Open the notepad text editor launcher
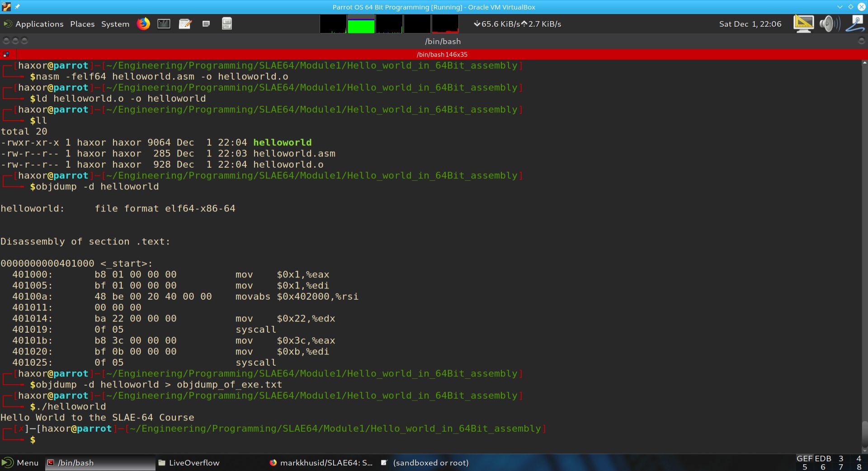Image resolution: width=868 pixels, height=471 pixels. (x=185, y=24)
